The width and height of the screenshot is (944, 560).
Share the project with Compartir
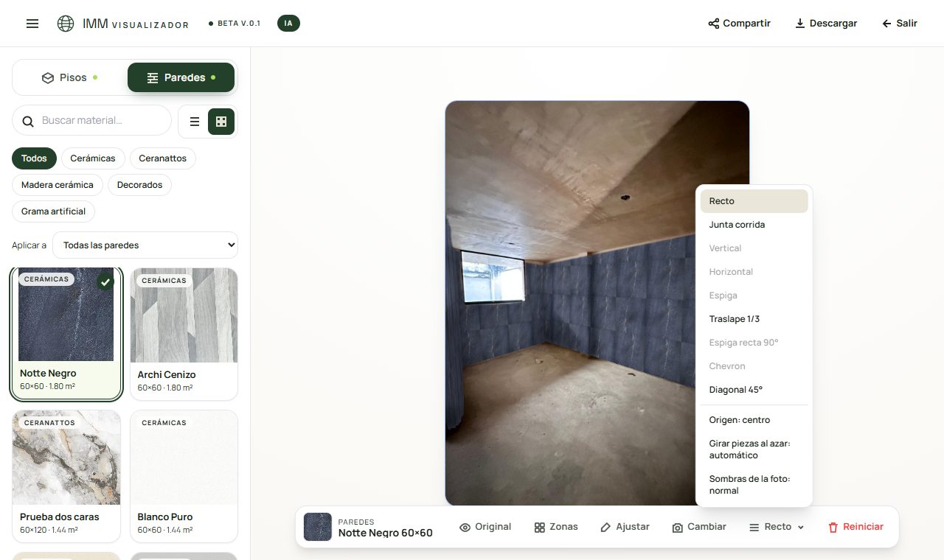(x=739, y=24)
